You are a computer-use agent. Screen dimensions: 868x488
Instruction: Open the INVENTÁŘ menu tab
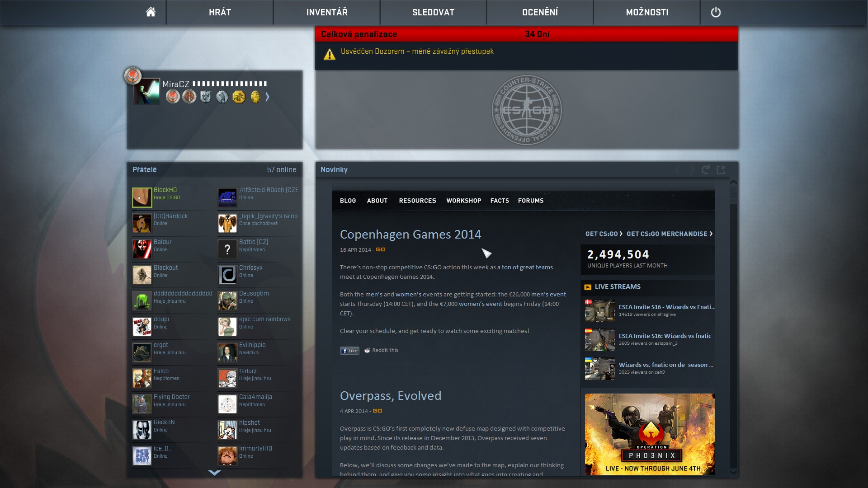coord(327,12)
